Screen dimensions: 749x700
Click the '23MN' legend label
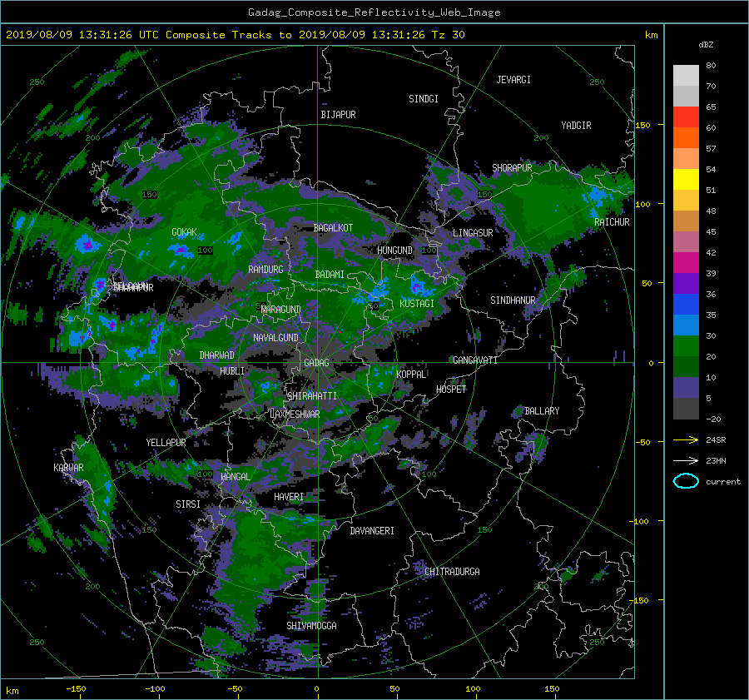coord(716,461)
